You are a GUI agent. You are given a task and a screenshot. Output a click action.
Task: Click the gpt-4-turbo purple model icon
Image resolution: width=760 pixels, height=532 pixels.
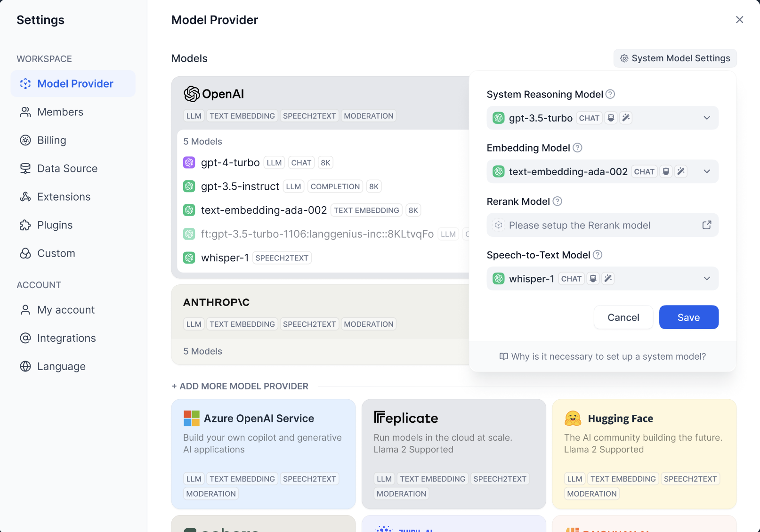point(189,163)
